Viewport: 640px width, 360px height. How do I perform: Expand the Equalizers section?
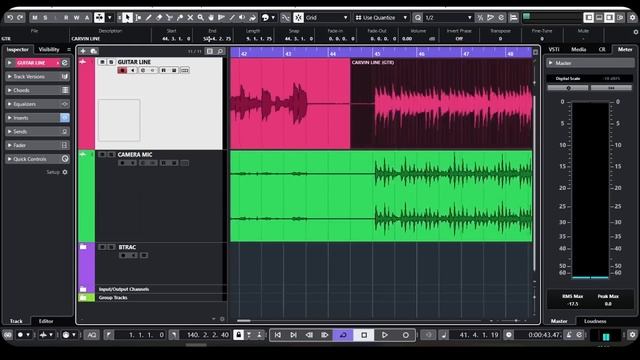tap(37, 104)
